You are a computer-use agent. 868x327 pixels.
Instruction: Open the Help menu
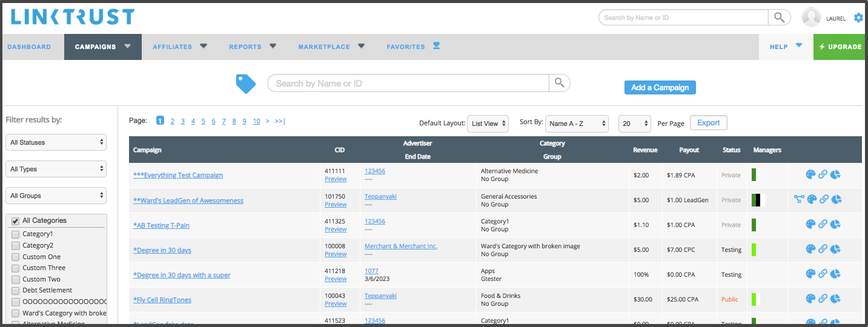coord(786,47)
